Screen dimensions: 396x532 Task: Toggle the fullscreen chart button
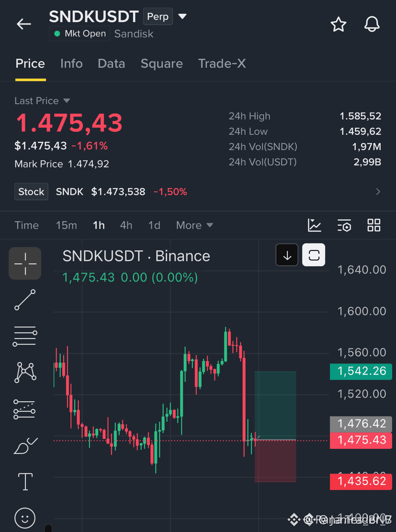(x=314, y=255)
